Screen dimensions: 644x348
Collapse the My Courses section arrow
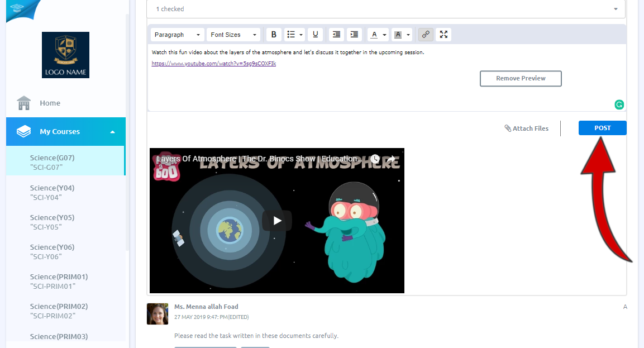(x=112, y=132)
